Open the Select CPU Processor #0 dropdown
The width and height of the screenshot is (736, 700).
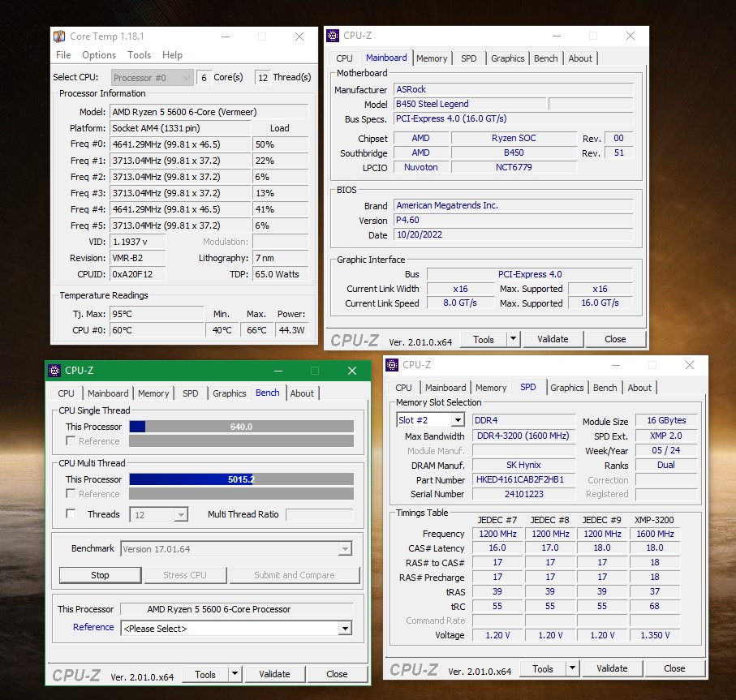(x=153, y=77)
